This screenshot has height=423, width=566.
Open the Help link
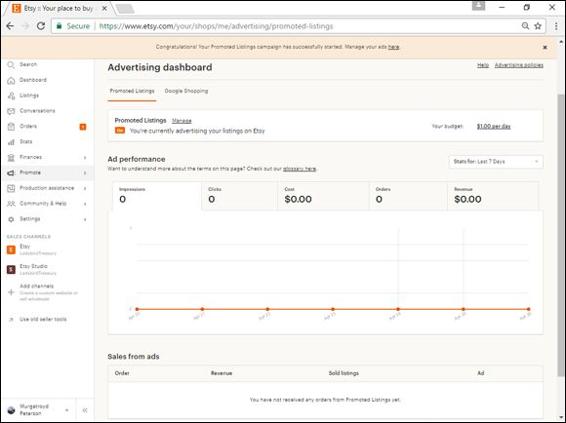(483, 65)
